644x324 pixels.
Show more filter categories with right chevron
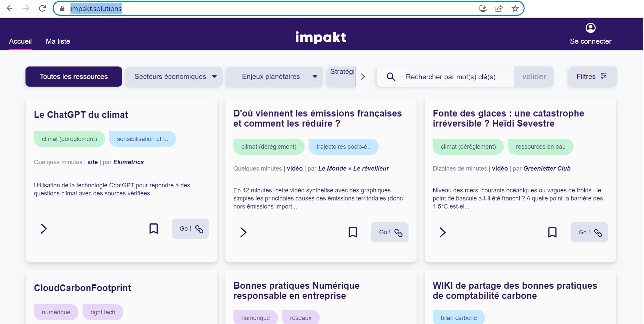pyautogui.click(x=363, y=77)
